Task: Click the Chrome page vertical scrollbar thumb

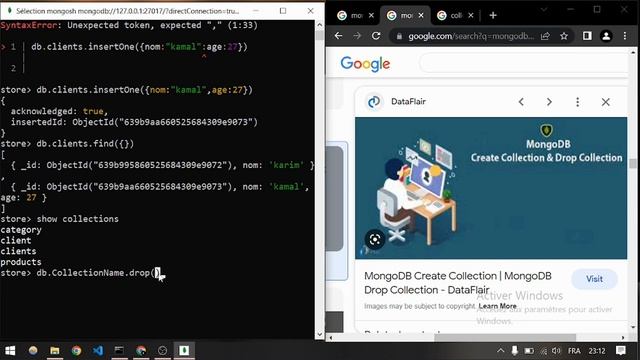Action: pos(633,164)
